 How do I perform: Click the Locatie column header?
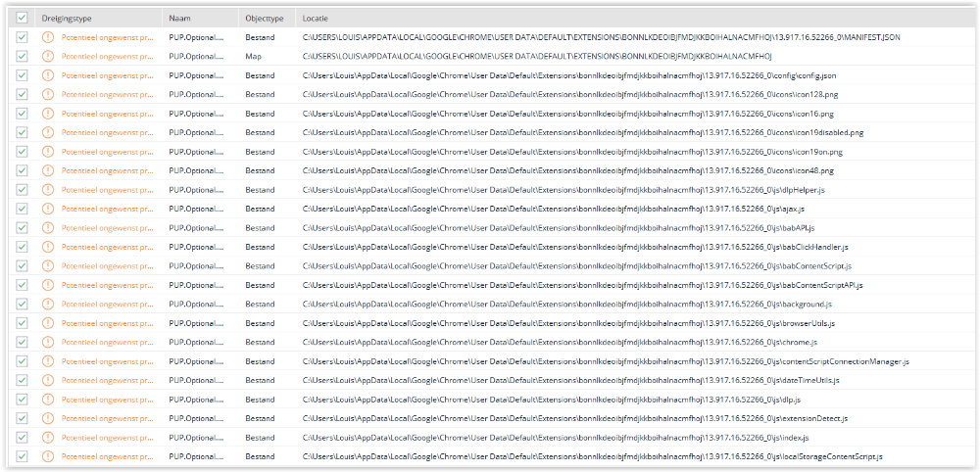[x=317, y=19]
